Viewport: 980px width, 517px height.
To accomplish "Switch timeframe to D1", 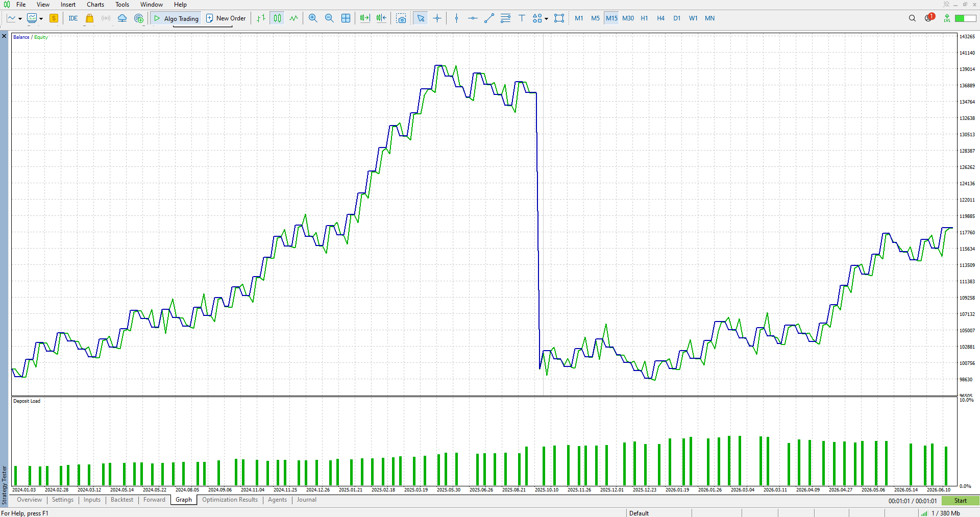I will click(677, 18).
